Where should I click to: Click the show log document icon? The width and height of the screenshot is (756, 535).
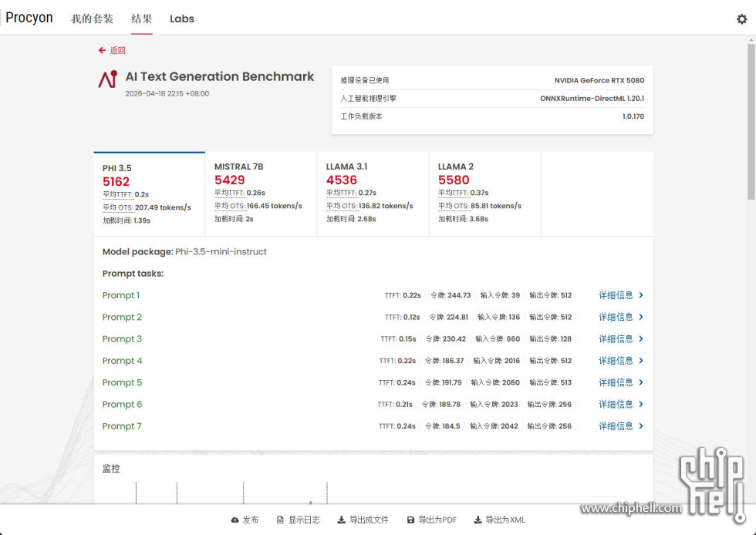[x=280, y=520]
